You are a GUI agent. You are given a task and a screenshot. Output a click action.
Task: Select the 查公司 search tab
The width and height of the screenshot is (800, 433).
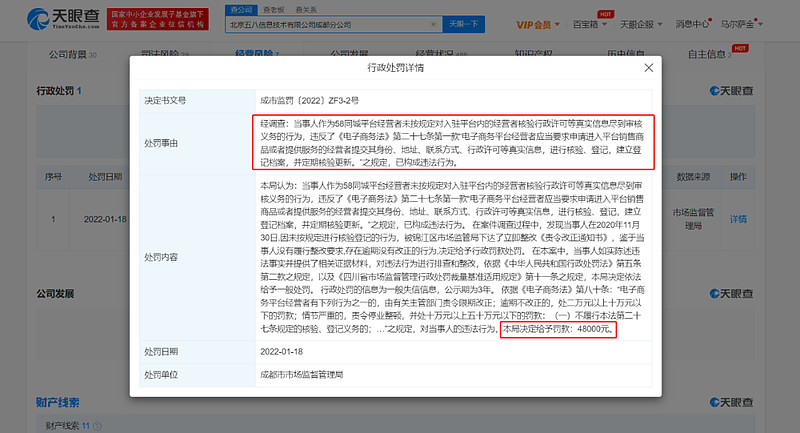[241, 10]
